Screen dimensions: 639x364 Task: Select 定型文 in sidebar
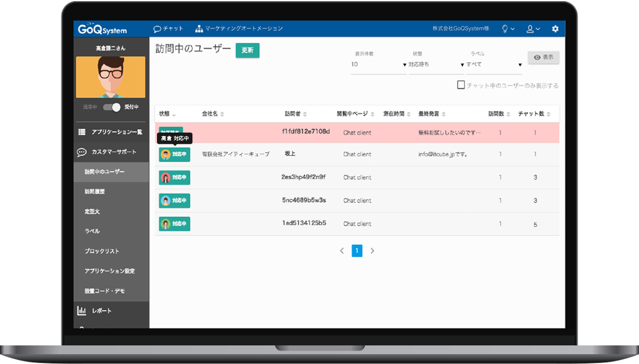[x=92, y=211]
